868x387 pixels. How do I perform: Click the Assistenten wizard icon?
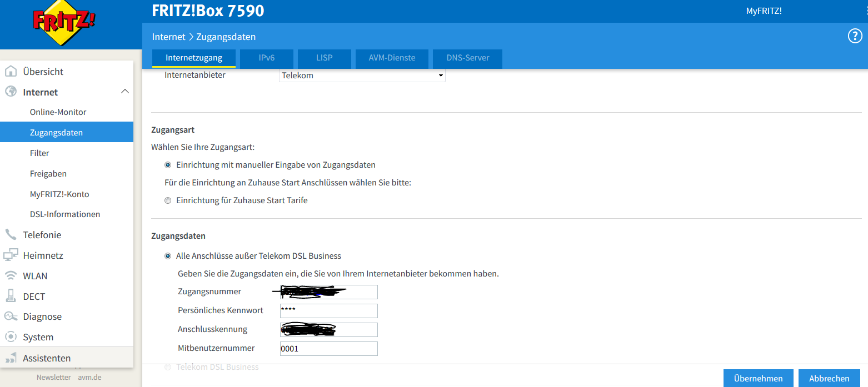click(11, 358)
